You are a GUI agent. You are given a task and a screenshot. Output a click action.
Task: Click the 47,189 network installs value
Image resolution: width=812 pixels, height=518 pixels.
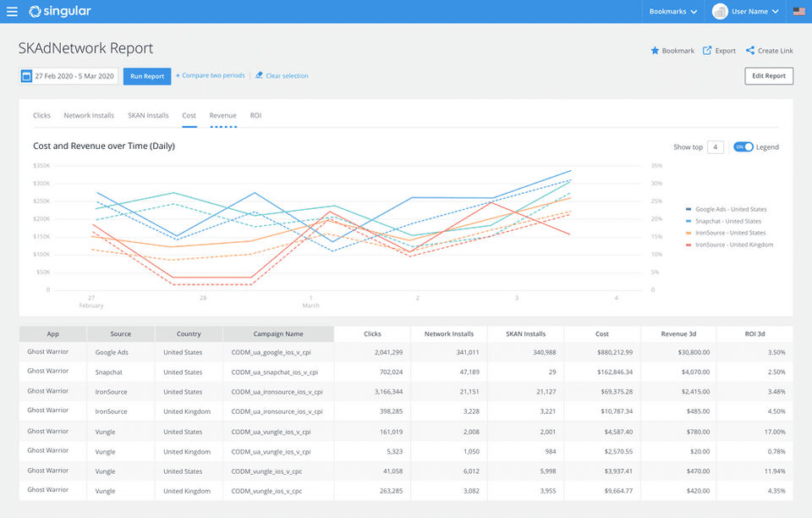tap(469, 372)
